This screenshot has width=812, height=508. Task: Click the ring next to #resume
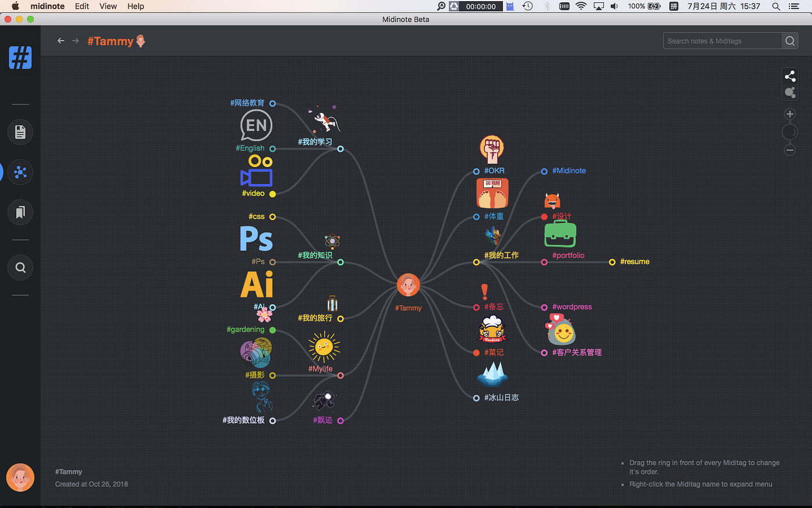(x=612, y=262)
